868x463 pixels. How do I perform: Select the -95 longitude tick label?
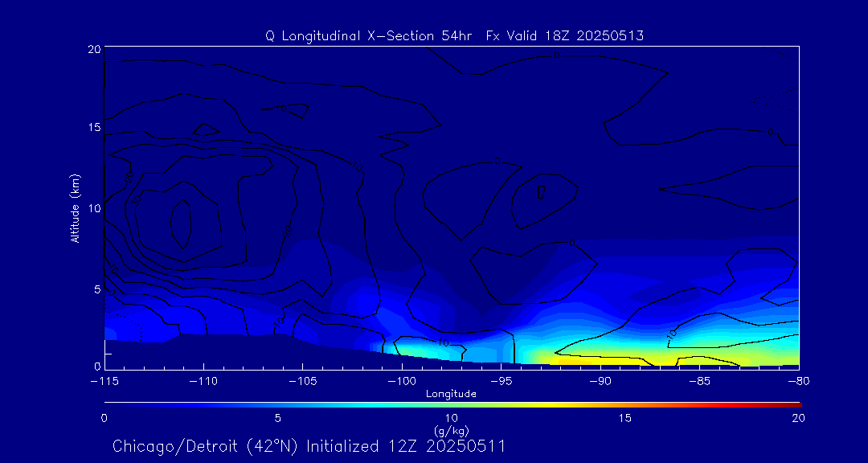[x=501, y=382]
